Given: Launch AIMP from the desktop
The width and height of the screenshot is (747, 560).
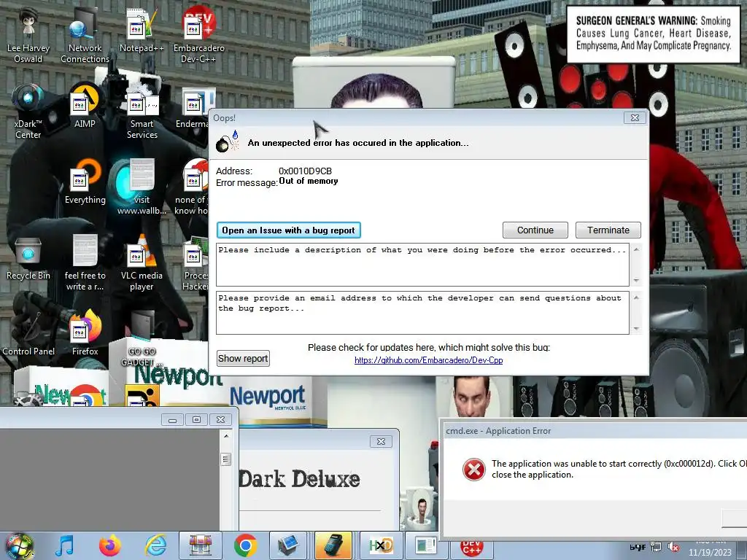Looking at the screenshot, I should click(85, 106).
